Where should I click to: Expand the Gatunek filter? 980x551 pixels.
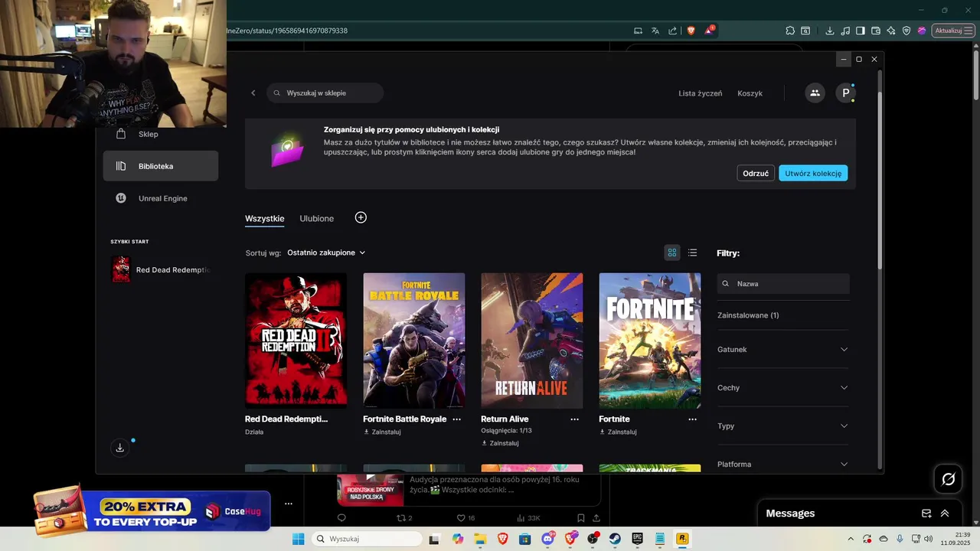coord(783,350)
